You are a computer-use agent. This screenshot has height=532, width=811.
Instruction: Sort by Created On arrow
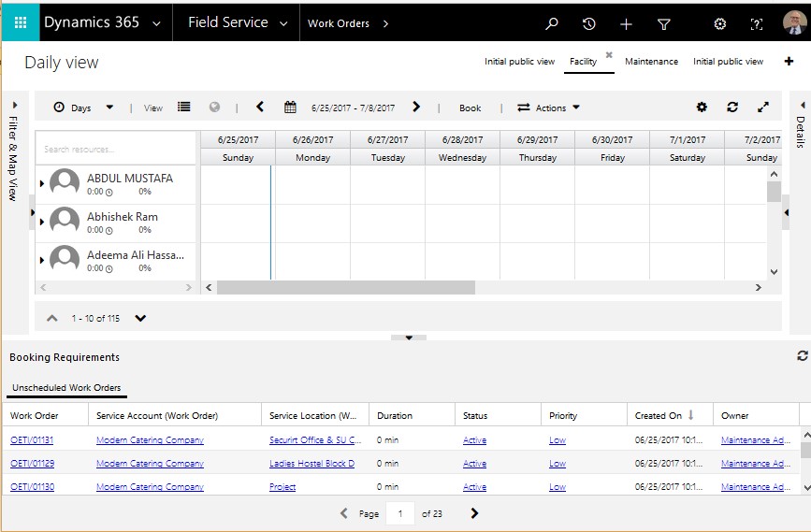coord(690,414)
